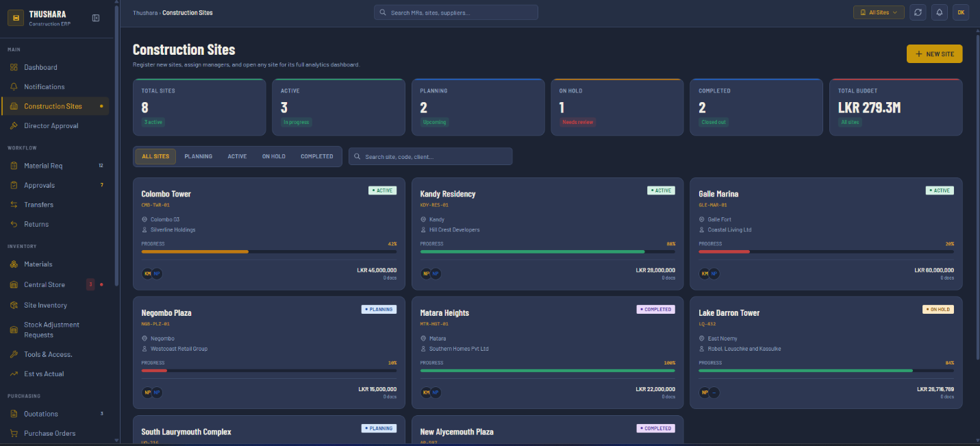Viewport: 980px width, 446px height.
Task: Collapse the sidebar using the panel icon
Action: tap(96, 18)
